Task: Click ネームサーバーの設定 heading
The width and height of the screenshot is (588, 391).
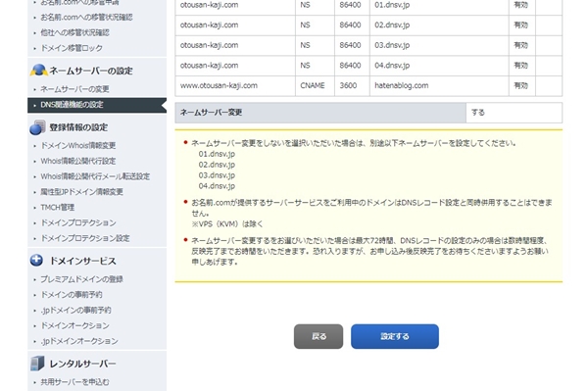Action: pyautogui.click(x=91, y=71)
